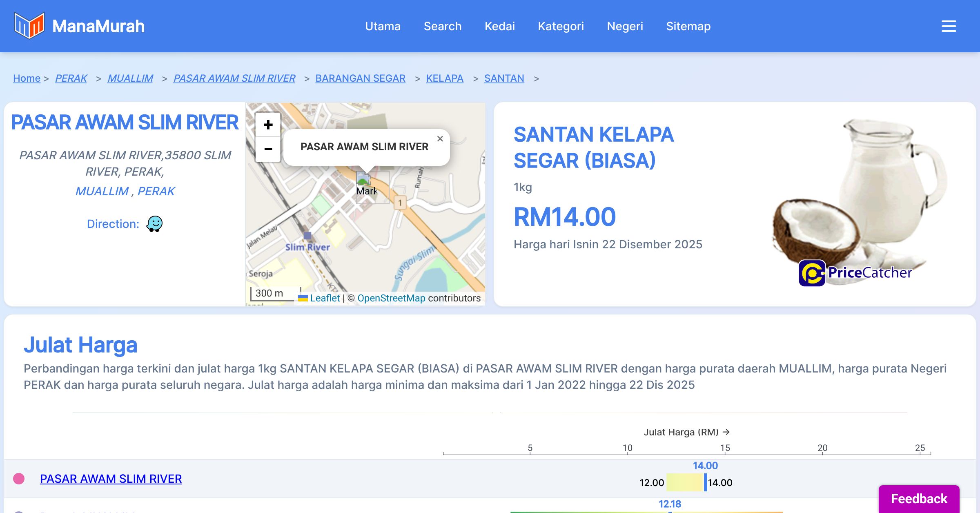Image resolution: width=980 pixels, height=513 pixels.
Task: Open the Sitemap link in the navbar
Action: [688, 26]
